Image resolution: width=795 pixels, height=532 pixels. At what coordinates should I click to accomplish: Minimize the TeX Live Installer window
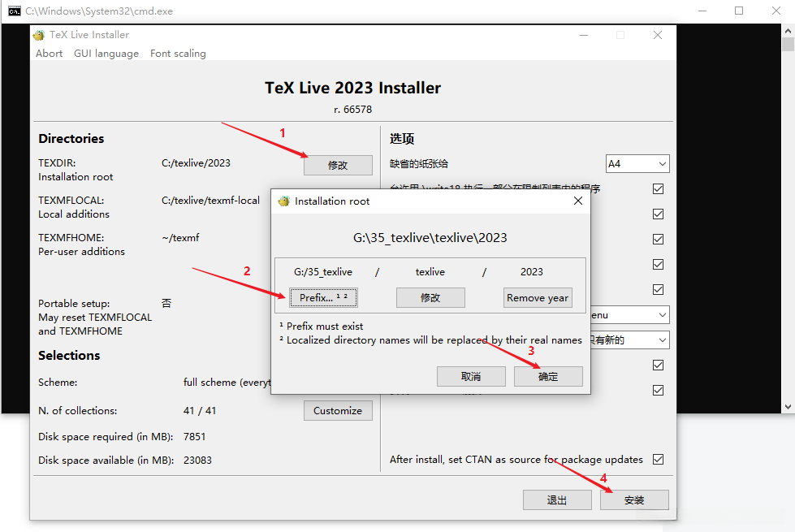pyautogui.click(x=584, y=35)
